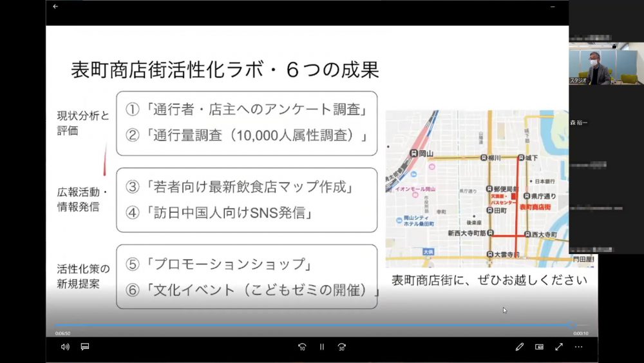Open the volume speaker control
The width and height of the screenshot is (644, 363).
[x=65, y=347]
